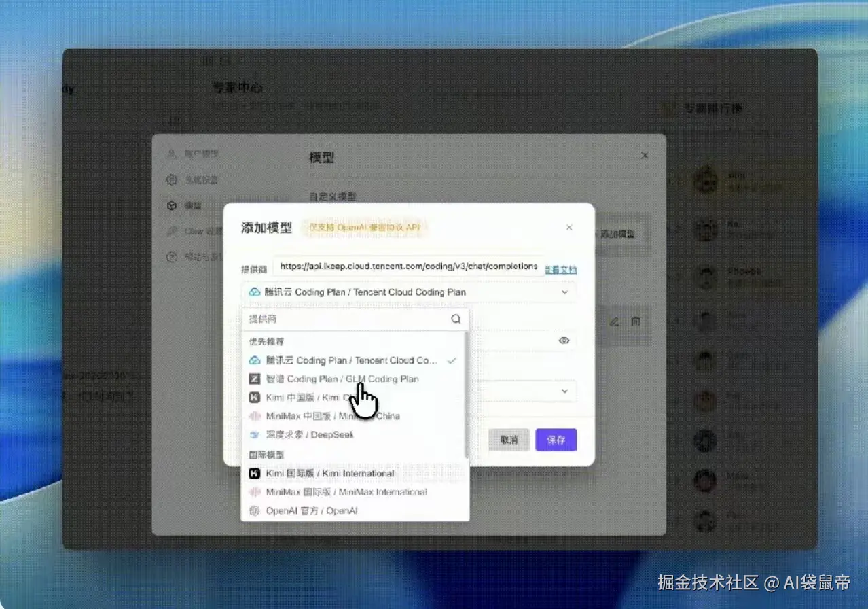Open Claw 设置 in settings sidebar
868x609 pixels.
click(195, 231)
